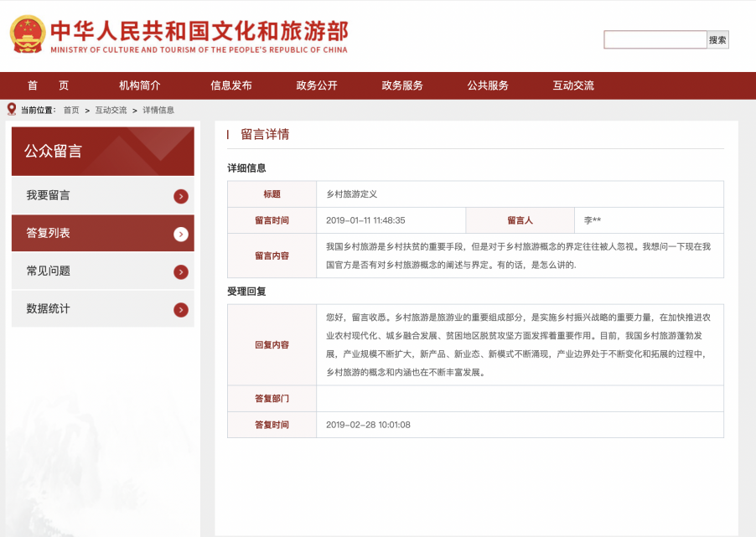Select 常见问题 in the sidebar
The image size is (756, 537).
pyautogui.click(x=103, y=271)
